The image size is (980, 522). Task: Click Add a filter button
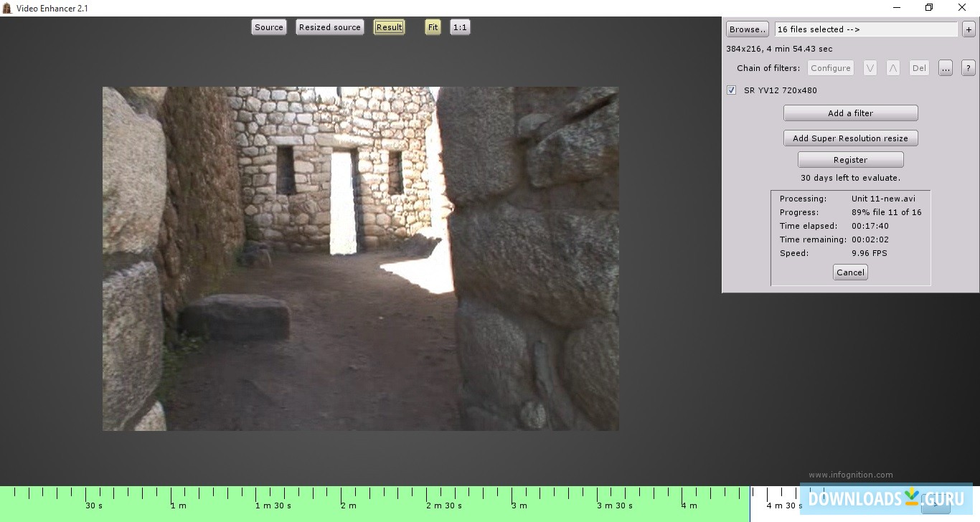[850, 113]
